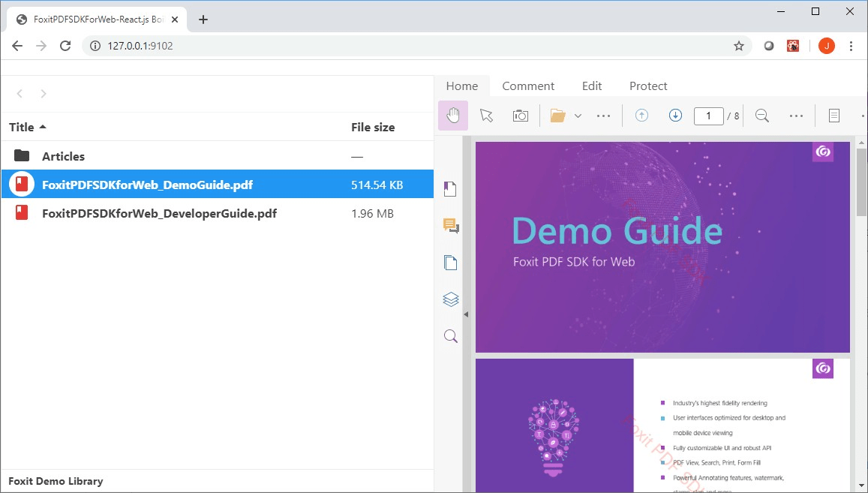Screen dimensions: 868x493
Task: View site information icon in address bar
Action: (x=95, y=46)
